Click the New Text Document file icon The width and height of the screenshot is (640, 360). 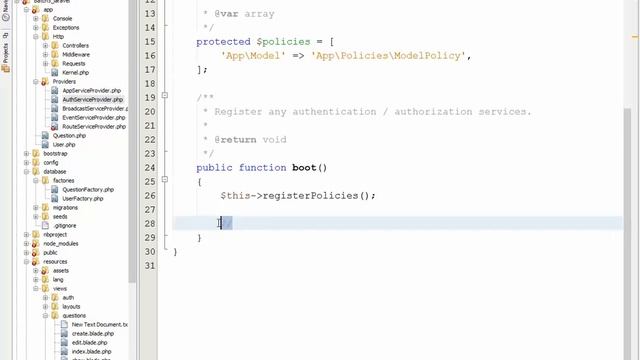[x=64, y=324]
